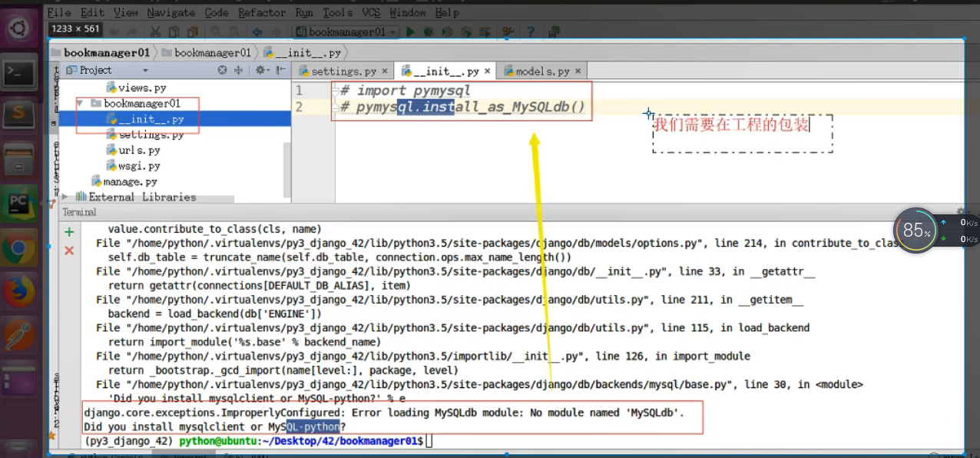The image size is (980, 458).
Task: Open the Navigate menu
Action: point(172,12)
